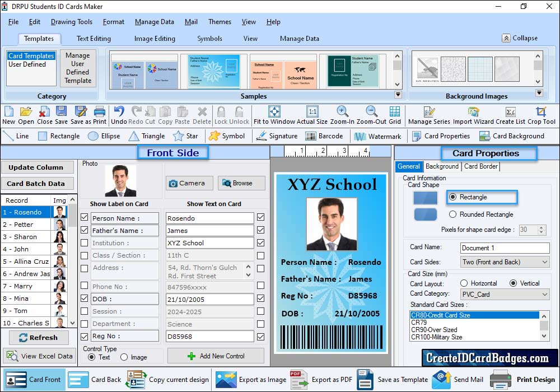This screenshot has height=392, width=560.
Task: Select the dotted pattern background thumbnail
Action: click(x=453, y=68)
